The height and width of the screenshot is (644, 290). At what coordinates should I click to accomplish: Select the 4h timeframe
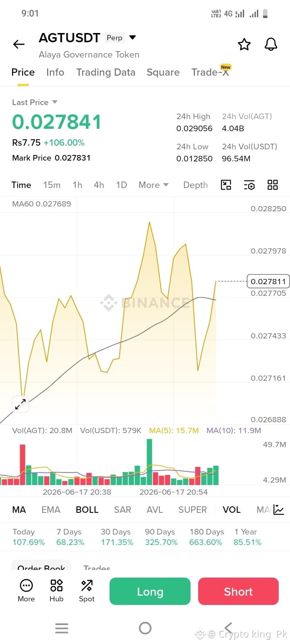coord(99,185)
